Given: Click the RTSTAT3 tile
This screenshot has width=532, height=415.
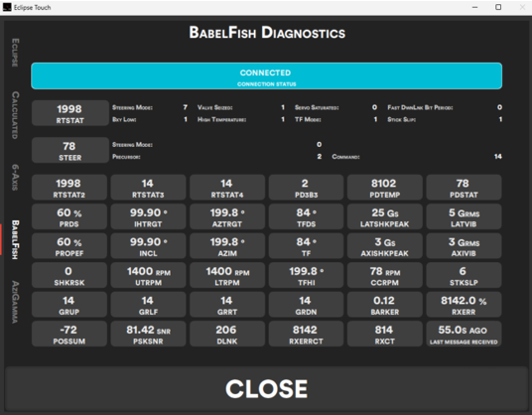Looking at the screenshot, I should 148,188.
